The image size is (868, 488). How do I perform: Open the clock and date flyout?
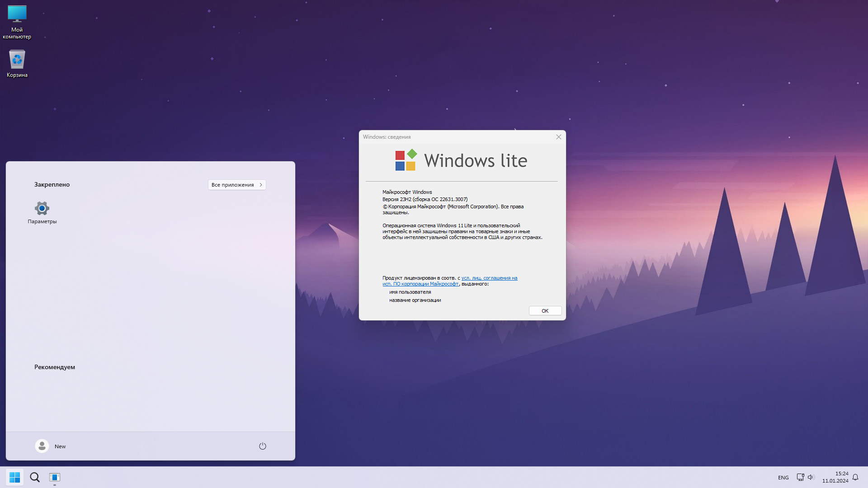click(x=835, y=477)
